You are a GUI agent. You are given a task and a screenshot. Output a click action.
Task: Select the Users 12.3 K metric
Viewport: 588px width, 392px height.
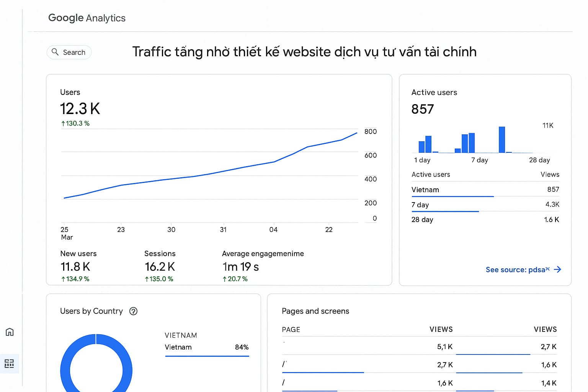point(80,109)
